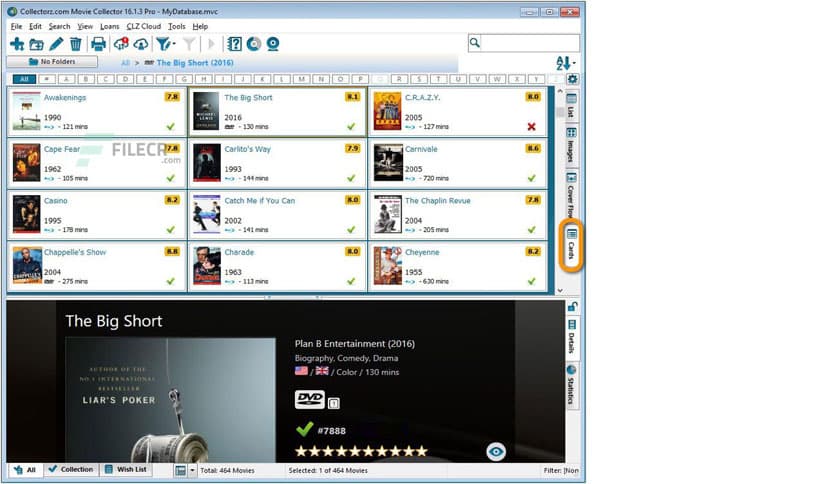The width and height of the screenshot is (836, 484).
Task: Filter movies by the letter C
Action: coord(106,79)
